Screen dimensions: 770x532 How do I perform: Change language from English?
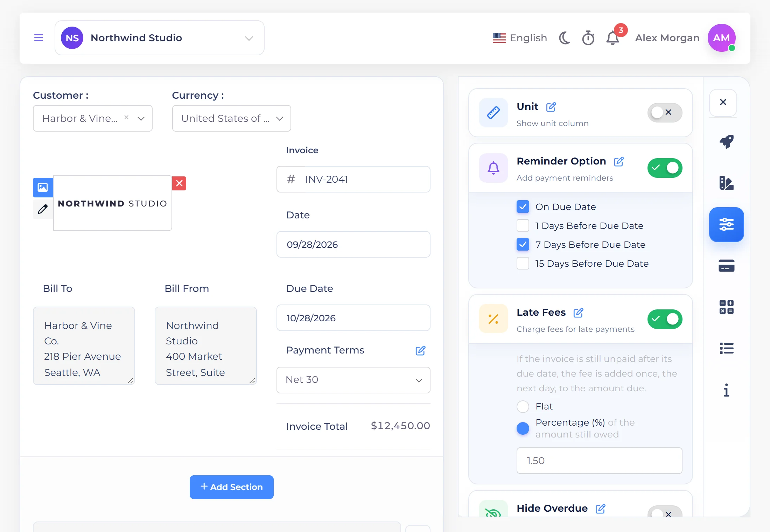(x=519, y=38)
